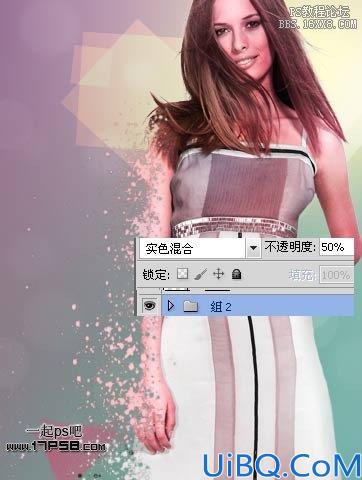
Task: Expand the 组 2 group triangle
Action: [x=171, y=306]
